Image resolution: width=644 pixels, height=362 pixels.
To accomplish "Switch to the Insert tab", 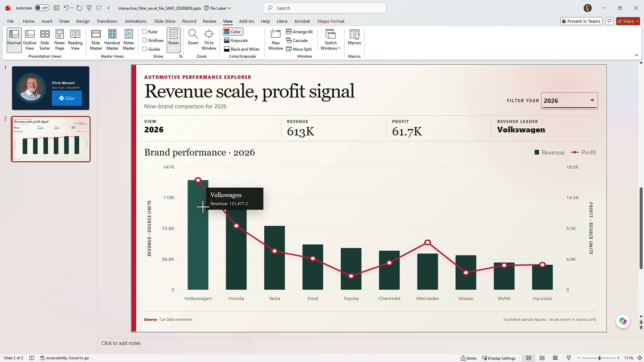I will point(47,21).
